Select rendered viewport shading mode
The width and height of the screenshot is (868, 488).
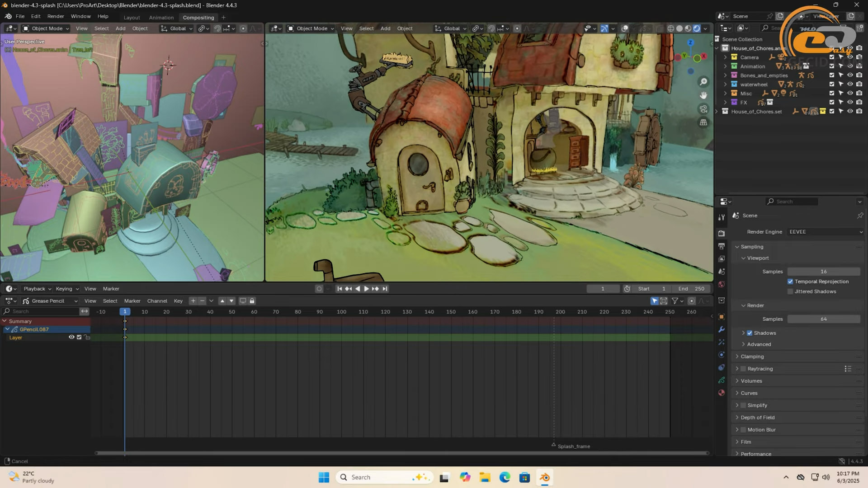point(697,28)
